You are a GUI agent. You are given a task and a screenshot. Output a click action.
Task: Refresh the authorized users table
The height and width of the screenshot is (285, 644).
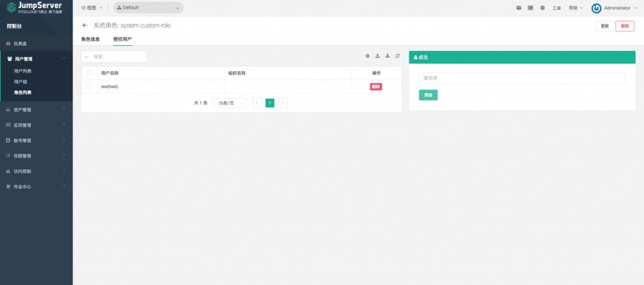click(397, 56)
